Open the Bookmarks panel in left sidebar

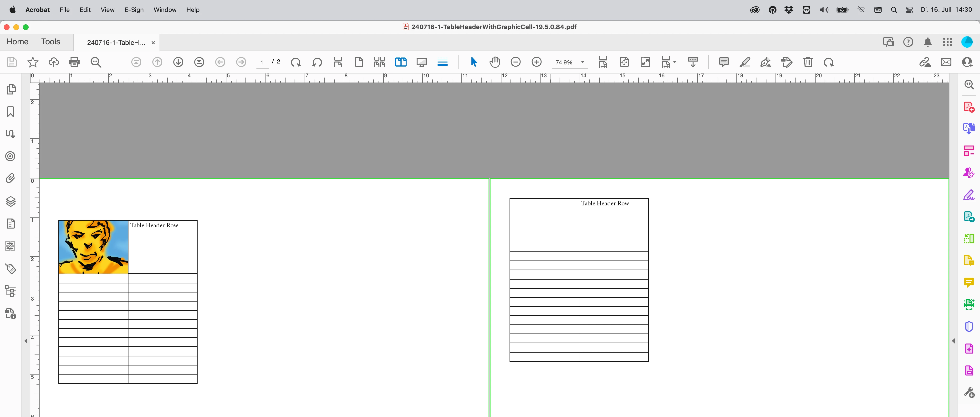click(11, 112)
